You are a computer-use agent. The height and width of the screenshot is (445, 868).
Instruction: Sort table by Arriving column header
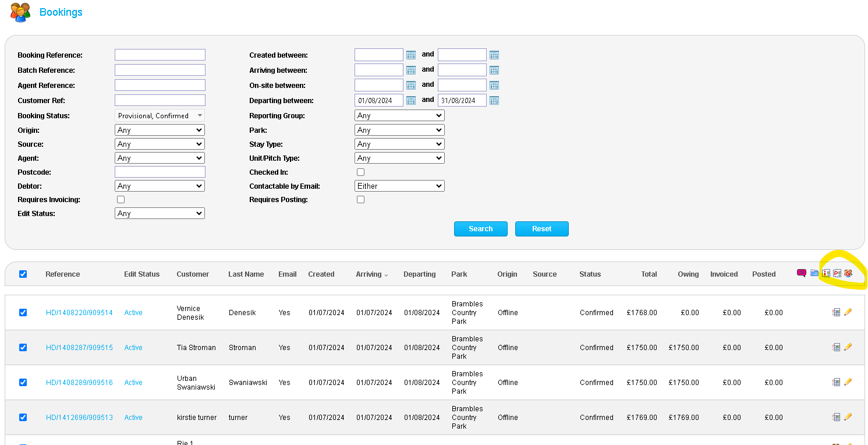tap(369, 274)
